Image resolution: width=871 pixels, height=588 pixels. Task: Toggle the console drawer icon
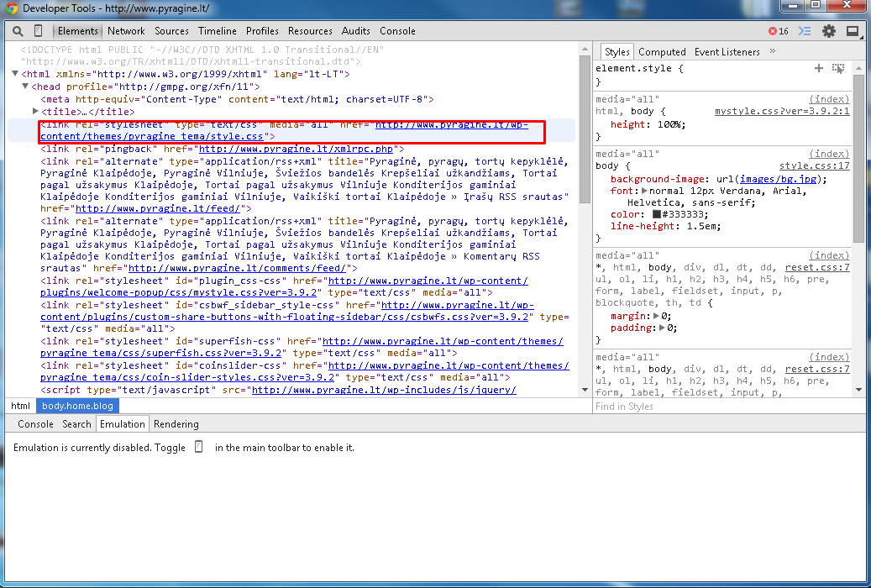point(805,31)
